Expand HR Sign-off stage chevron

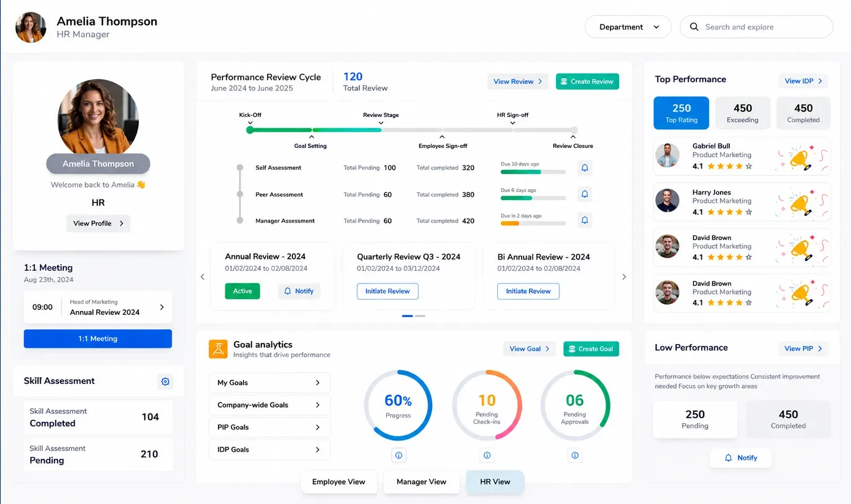(x=512, y=123)
